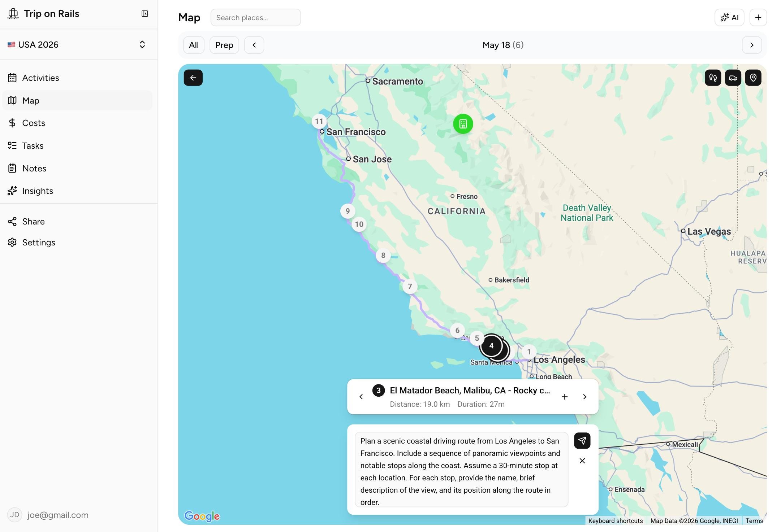Click the green hotel marker on the map
This screenshot has height=532, width=781.
463,124
